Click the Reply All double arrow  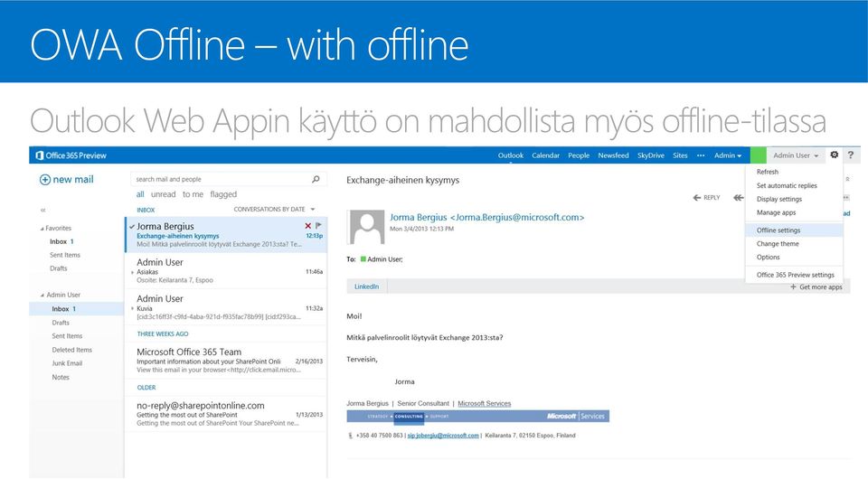point(739,197)
